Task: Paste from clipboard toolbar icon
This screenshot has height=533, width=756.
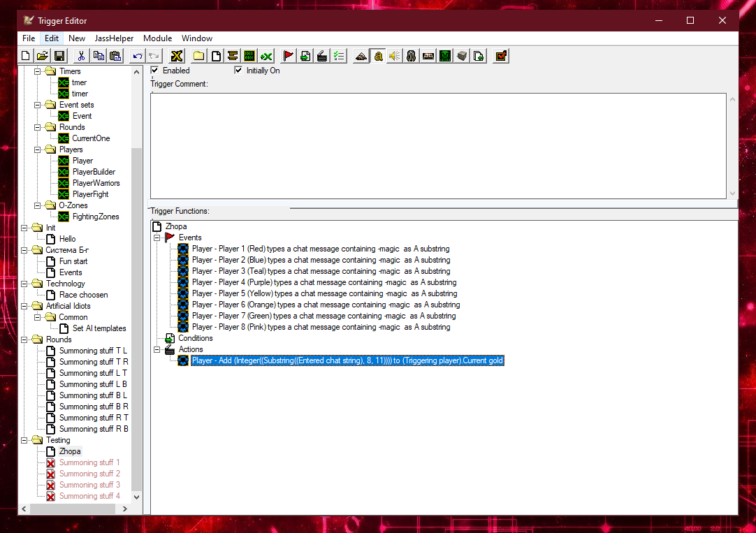Action: pos(115,56)
